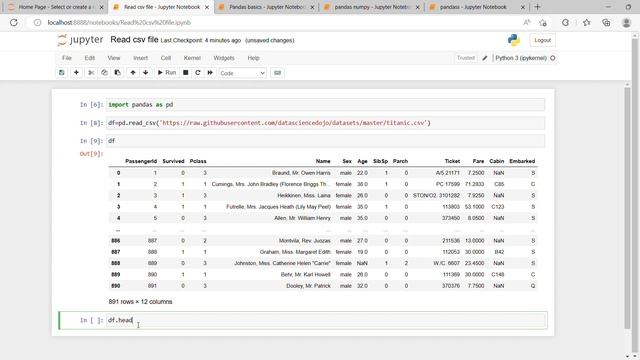
Task: Click the import pandas code cell
Action: point(325,104)
